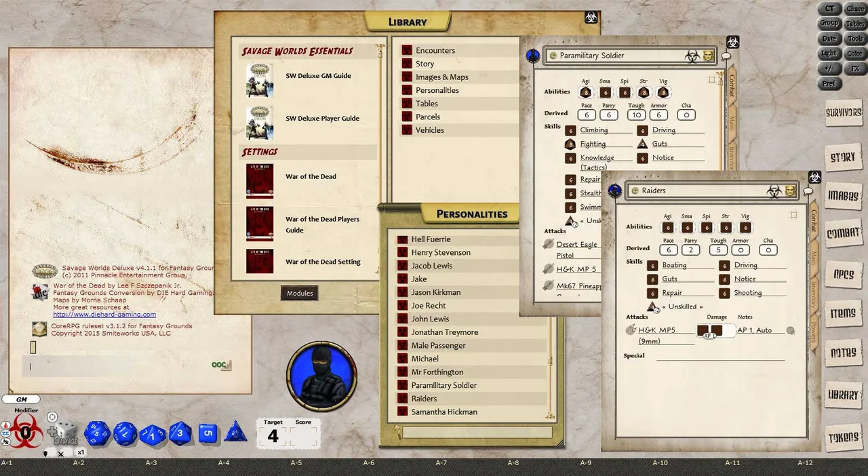Open the FX effects button
The height and width of the screenshot is (476, 868).
pyautogui.click(x=855, y=68)
